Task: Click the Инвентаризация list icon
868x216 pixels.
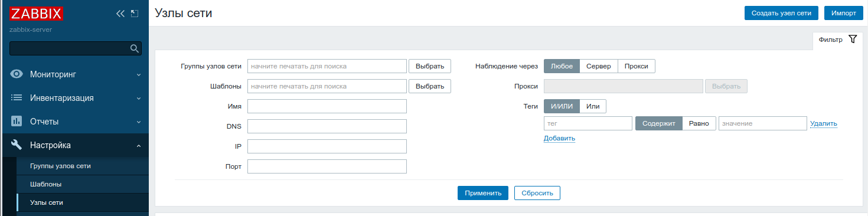Action: tap(17, 98)
